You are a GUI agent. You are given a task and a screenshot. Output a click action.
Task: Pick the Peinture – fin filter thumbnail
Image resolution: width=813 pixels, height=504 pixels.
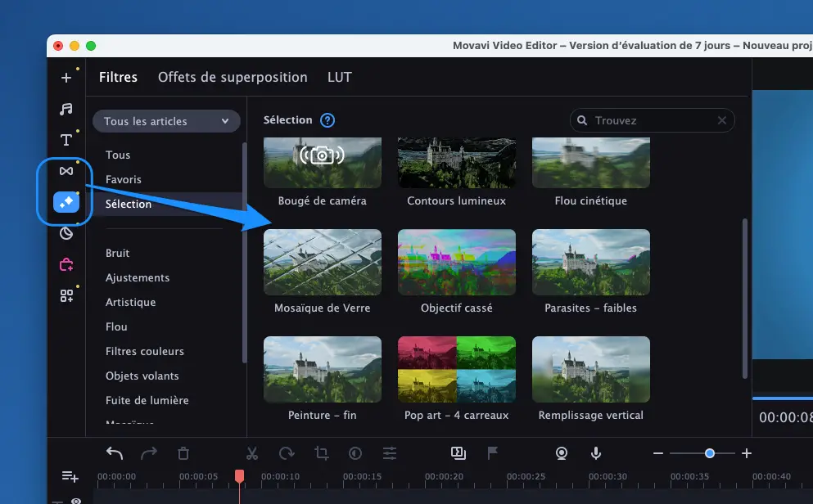pos(323,369)
